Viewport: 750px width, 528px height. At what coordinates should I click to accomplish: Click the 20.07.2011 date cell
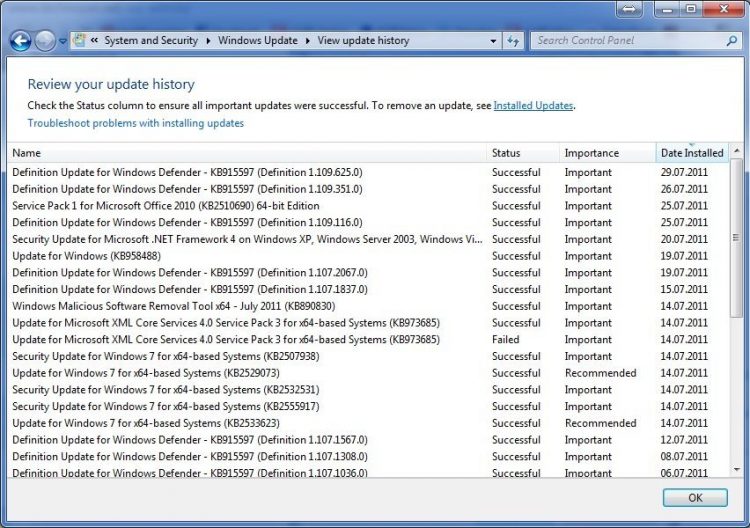[684, 240]
